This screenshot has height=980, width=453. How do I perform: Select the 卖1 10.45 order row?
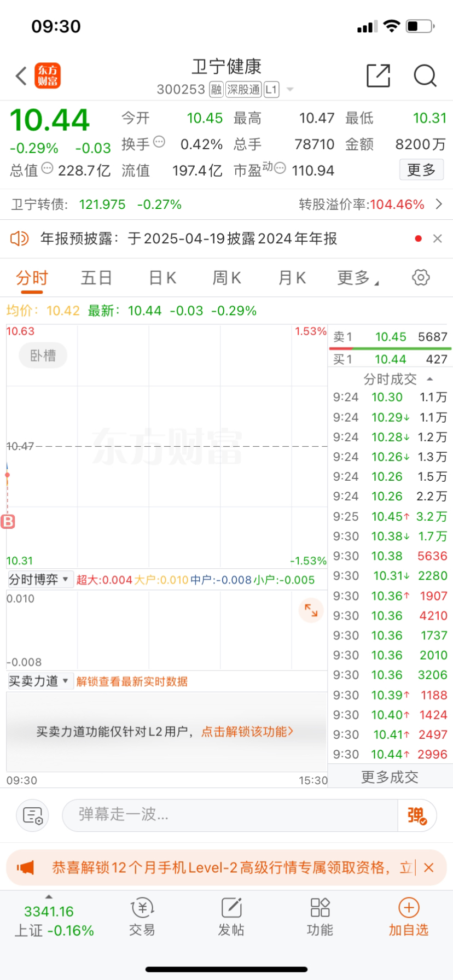point(390,337)
